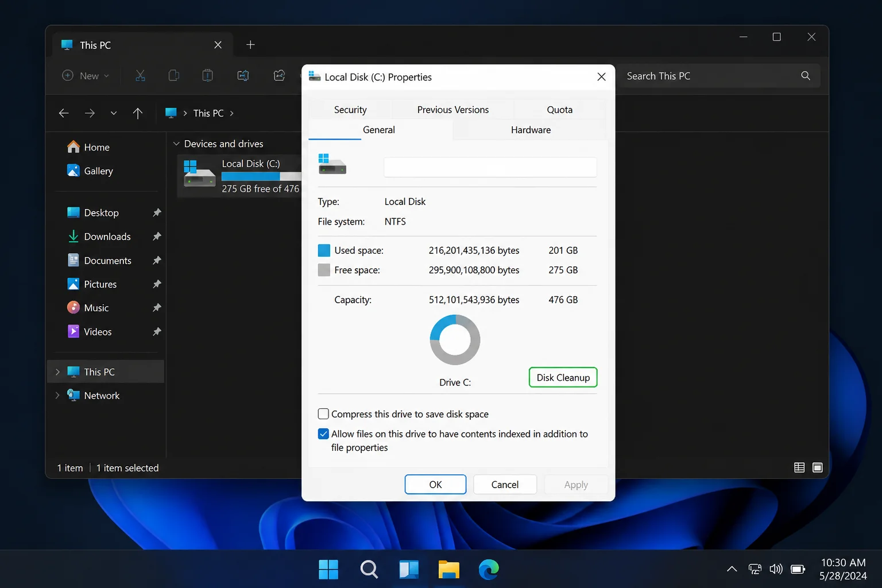Click chevron before This PC in address bar
The height and width of the screenshot is (588, 882).
click(185, 113)
